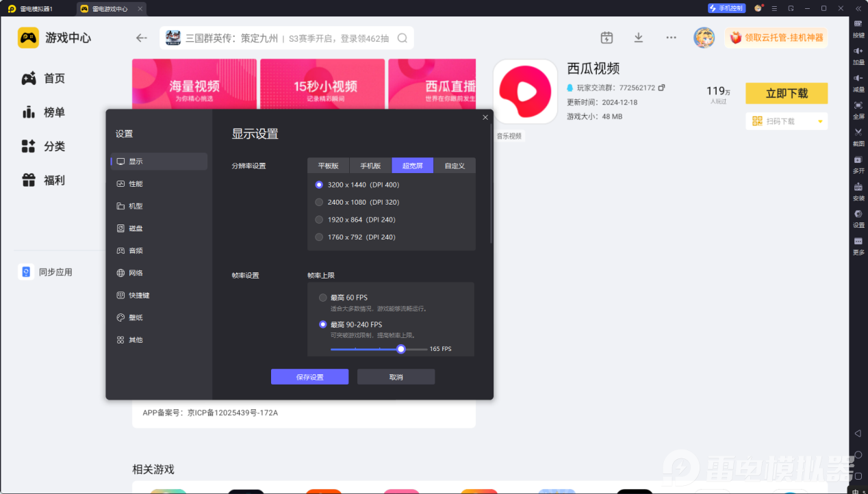The image size is (868, 494).
Task: Click the 手机控制 phone control button
Action: (726, 8)
